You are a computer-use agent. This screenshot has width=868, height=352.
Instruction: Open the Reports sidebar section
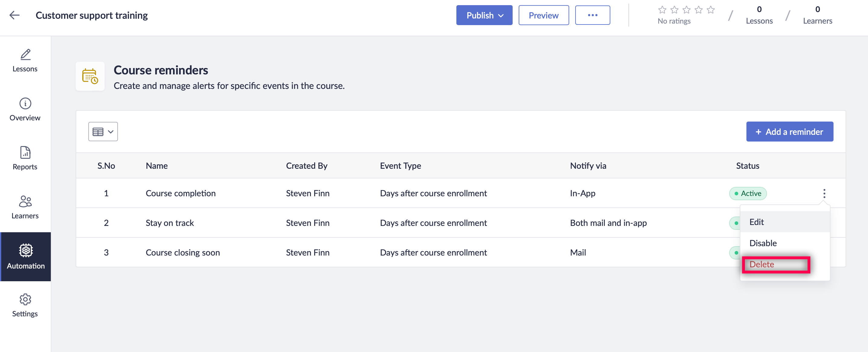tap(25, 158)
